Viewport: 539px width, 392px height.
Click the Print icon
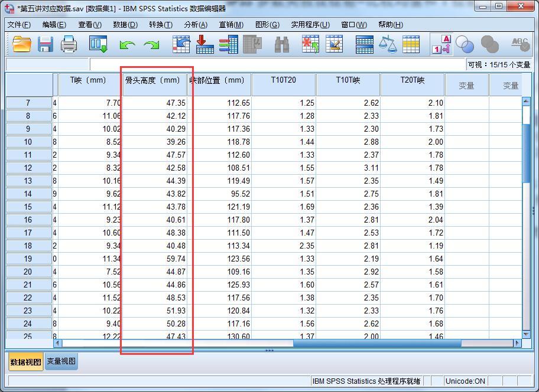coord(69,44)
